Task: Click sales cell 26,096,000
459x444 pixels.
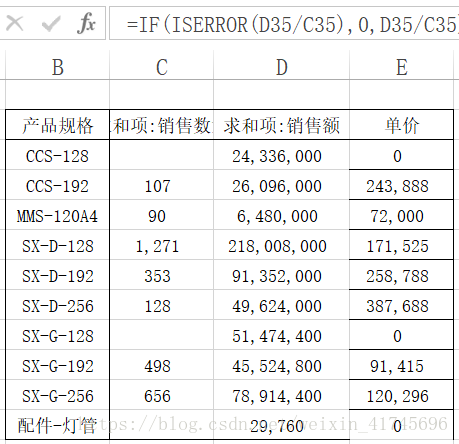Action: click(x=282, y=185)
